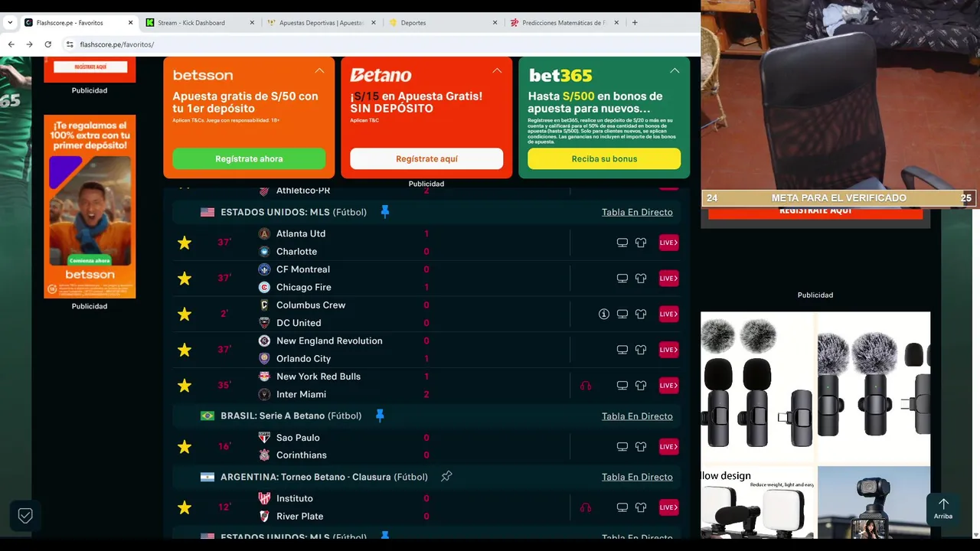980x551 pixels.
Task: Unstar CF Montreal vs Chicago Fire match
Action: (185, 279)
